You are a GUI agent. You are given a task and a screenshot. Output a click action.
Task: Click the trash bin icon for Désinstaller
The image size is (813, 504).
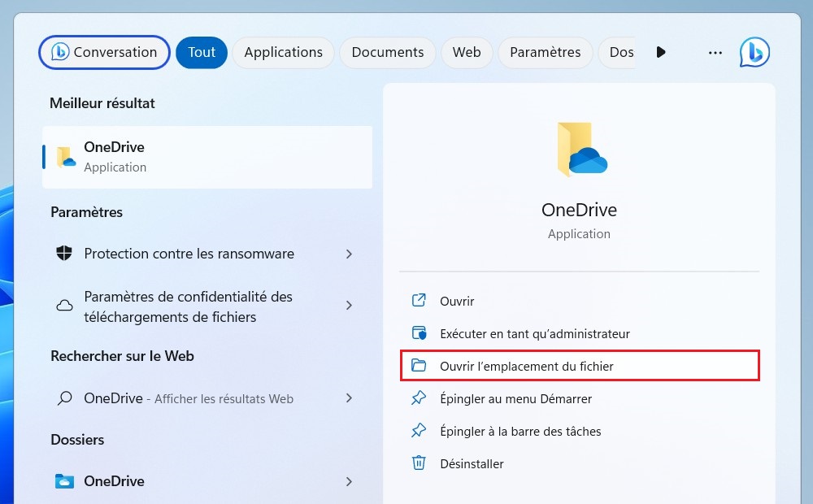419,463
